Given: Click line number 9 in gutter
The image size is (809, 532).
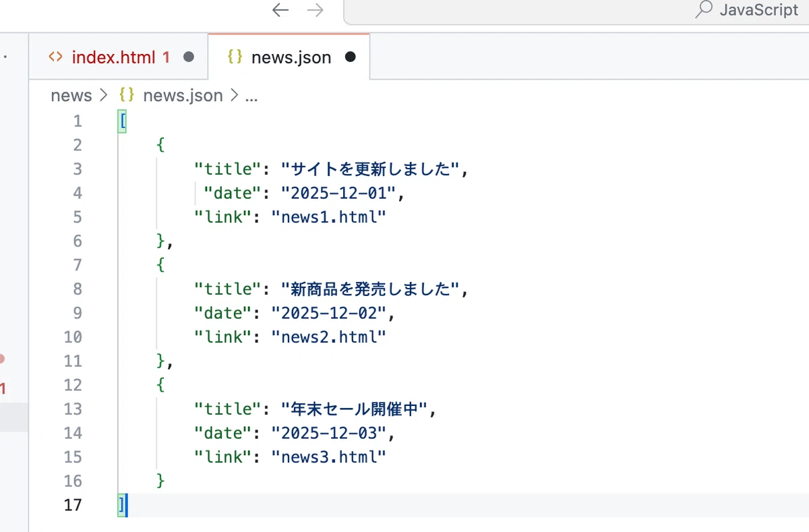Looking at the screenshot, I should [x=78, y=313].
